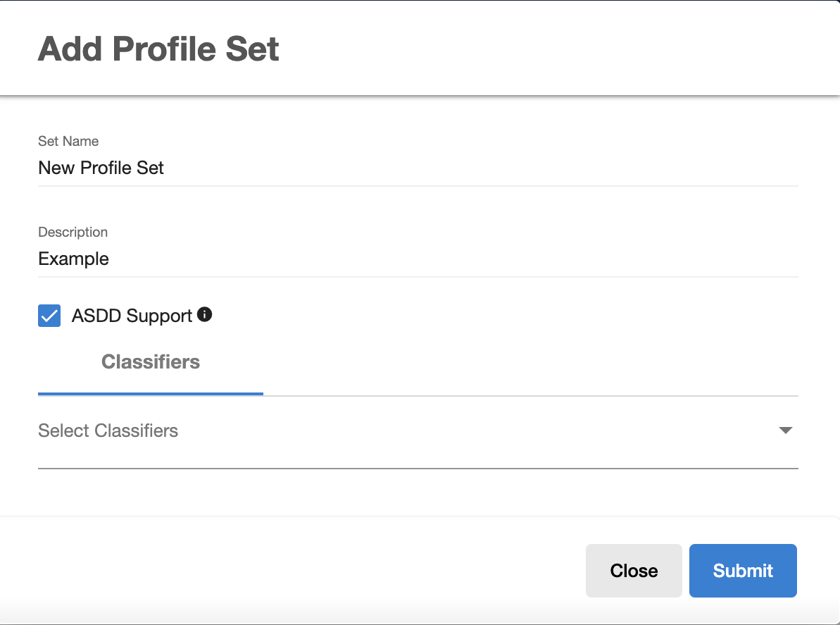The width and height of the screenshot is (840, 625).
Task: Click the blue underline beneath Classifiers tab
Action: pos(151,394)
